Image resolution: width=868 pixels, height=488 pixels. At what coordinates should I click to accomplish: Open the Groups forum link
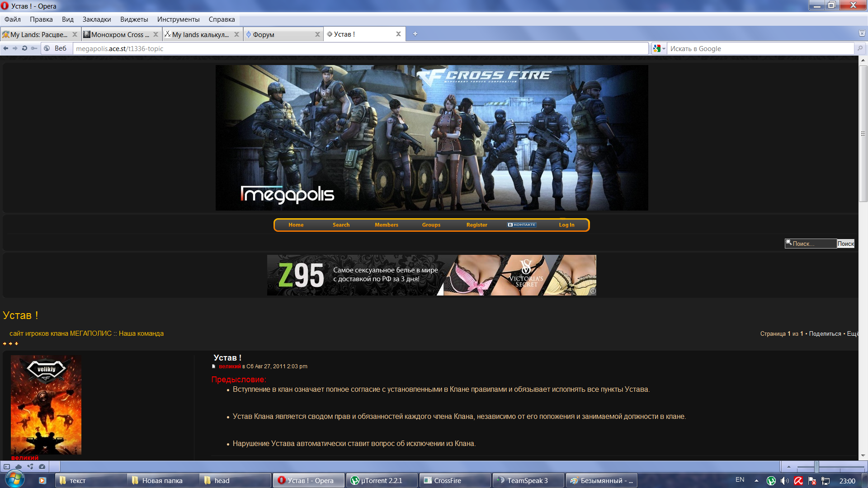click(431, 225)
